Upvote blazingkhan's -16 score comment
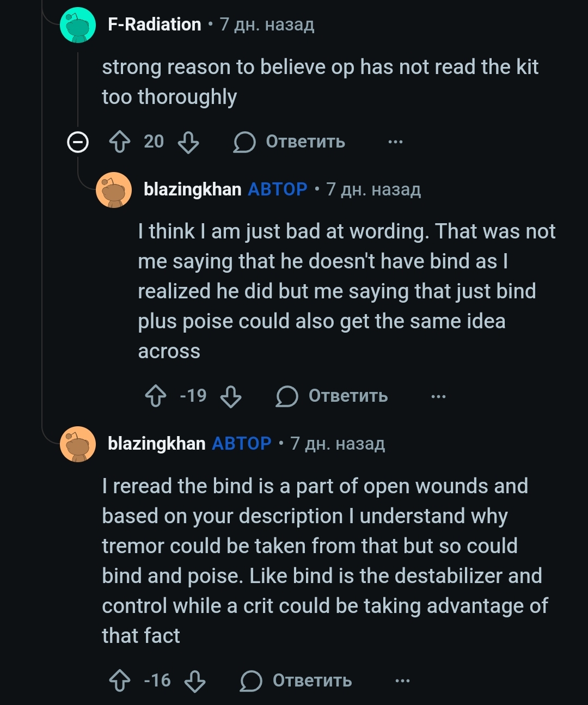This screenshot has height=705, width=588. (x=120, y=681)
